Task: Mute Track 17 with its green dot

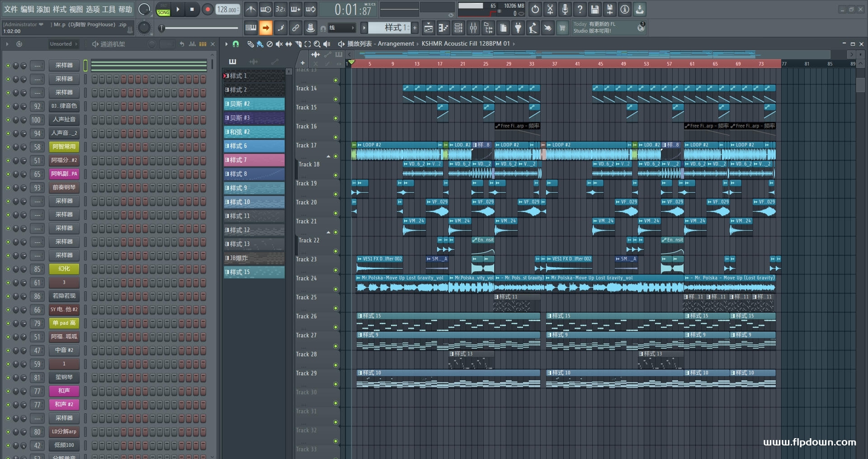Action: (x=335, y=156)
